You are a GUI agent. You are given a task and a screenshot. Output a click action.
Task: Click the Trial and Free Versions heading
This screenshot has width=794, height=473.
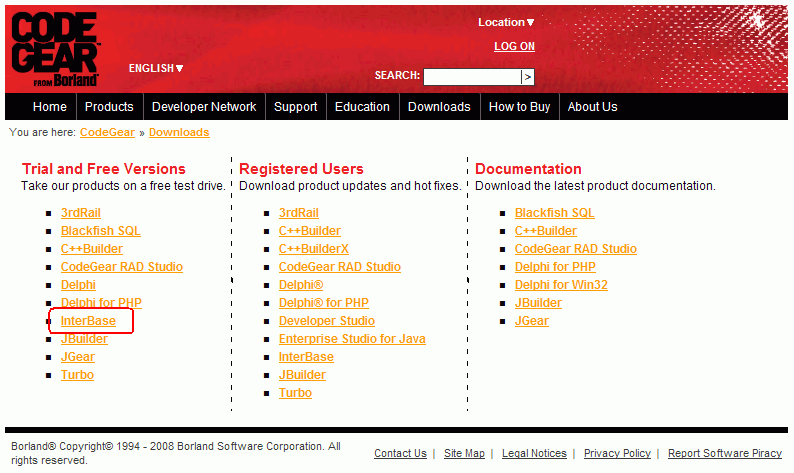(x=104, y=169)
